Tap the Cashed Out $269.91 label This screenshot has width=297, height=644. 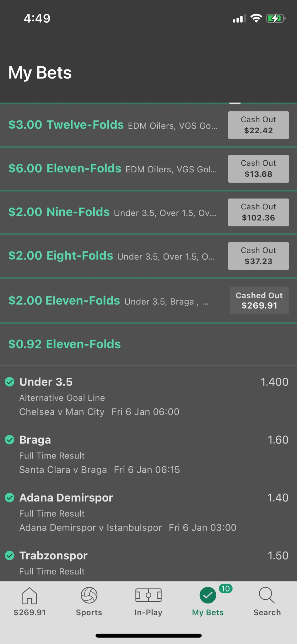(x=259, y=300)
